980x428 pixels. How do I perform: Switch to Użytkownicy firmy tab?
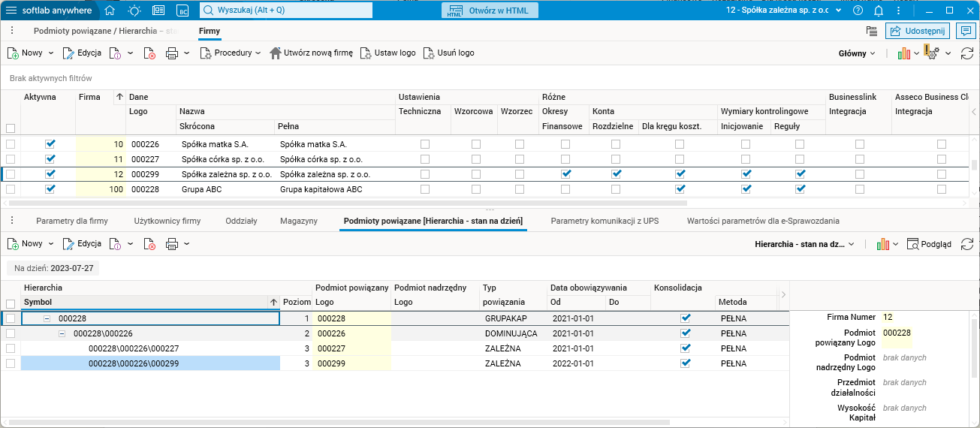click(x=167, y=221)
